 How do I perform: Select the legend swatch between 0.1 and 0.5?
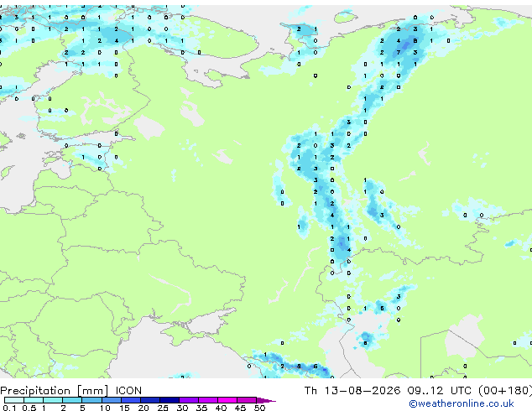point(14,400)
